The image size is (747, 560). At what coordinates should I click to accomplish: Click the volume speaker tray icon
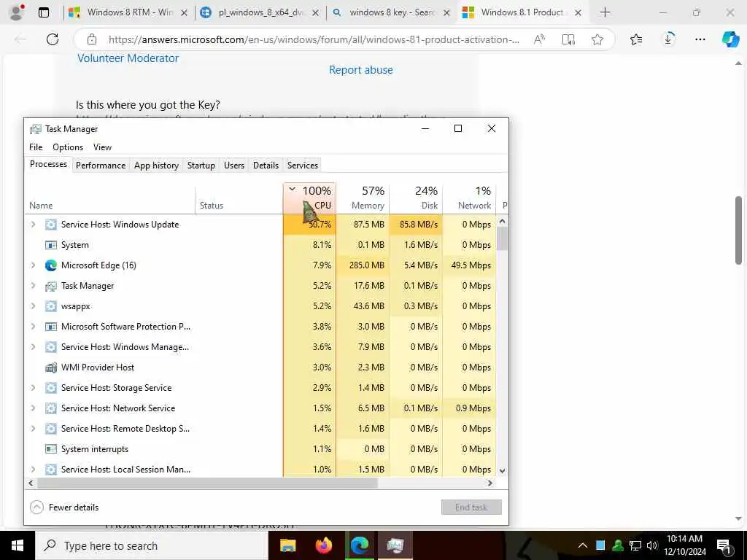(x=652, y=545)
